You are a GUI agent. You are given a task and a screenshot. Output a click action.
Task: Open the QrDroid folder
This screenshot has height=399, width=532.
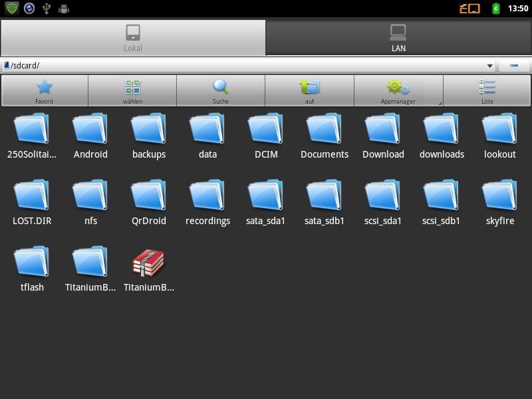[x=149, y=203]
